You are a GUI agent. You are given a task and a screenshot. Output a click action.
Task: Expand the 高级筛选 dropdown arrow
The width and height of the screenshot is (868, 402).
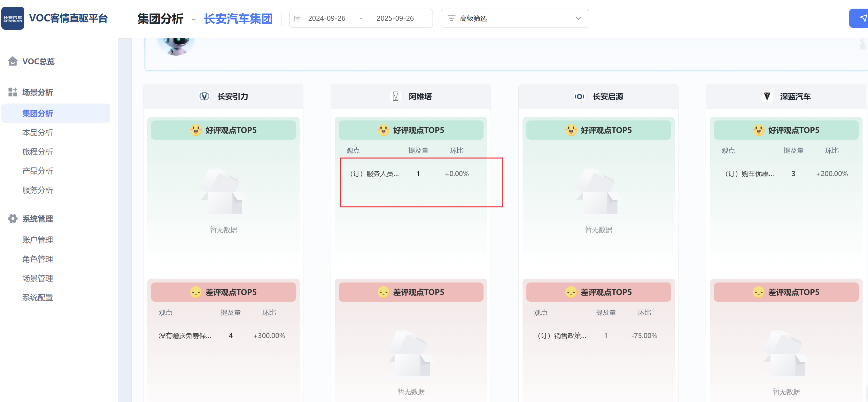(x=578, y=18)
